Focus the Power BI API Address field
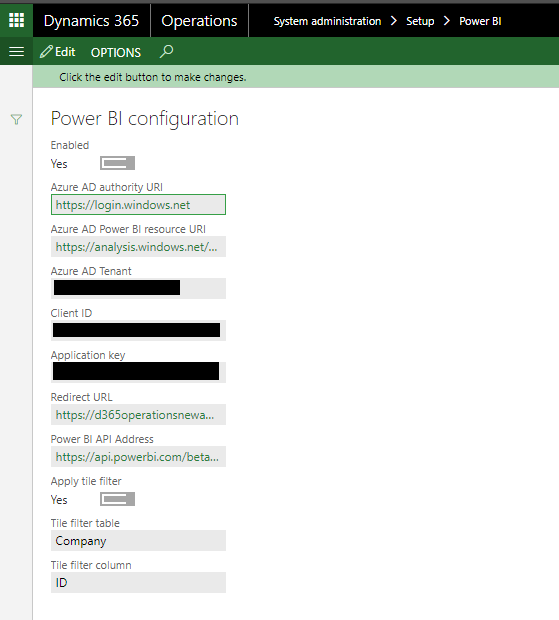Image resolution: width=559 pixels, height=620 pixels. pyautogui.click(x=138, y=456)
